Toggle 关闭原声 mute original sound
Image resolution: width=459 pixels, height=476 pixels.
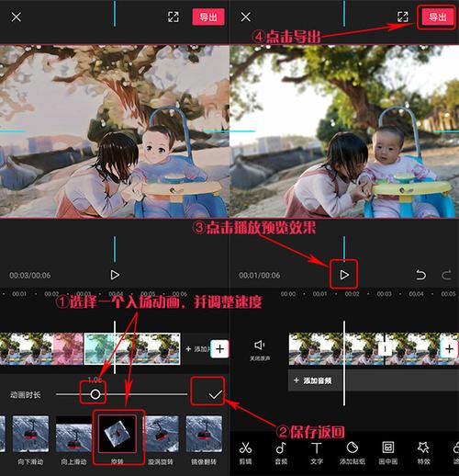point(260,350)
